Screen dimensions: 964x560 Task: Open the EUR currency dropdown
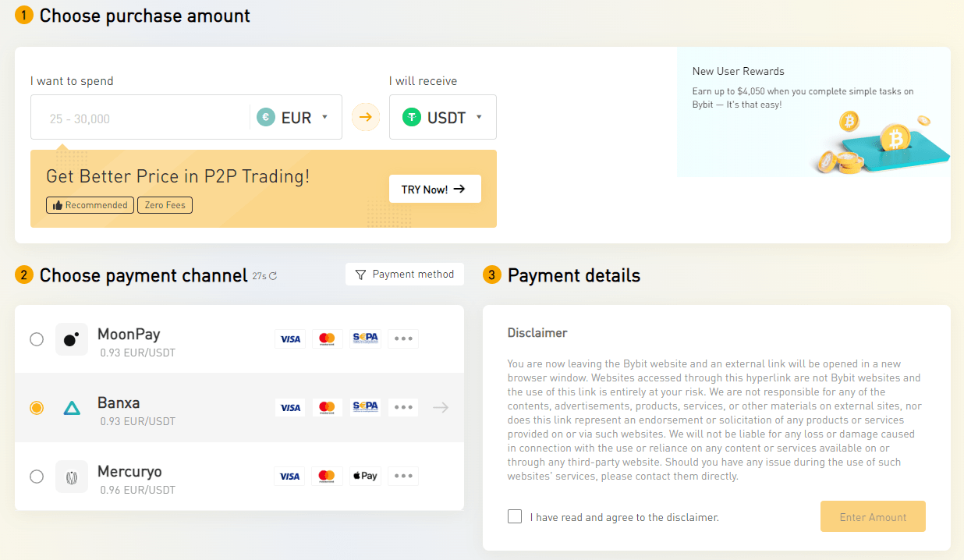pyautogui.click(x=295, y=116)
